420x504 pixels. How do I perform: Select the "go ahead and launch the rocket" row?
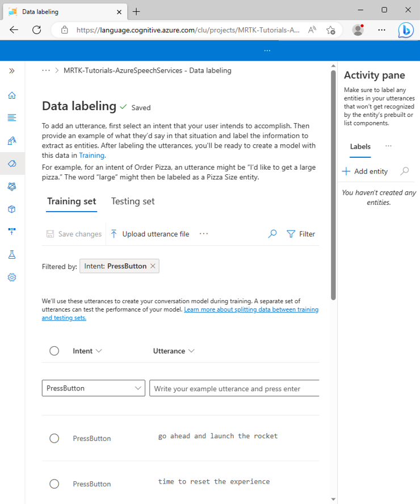click(54, 438)
